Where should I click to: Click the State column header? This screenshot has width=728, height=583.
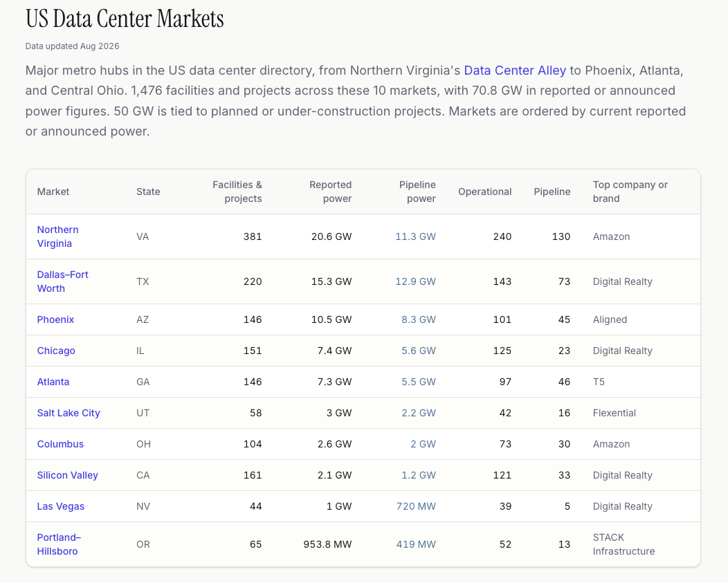pos(148,192)
